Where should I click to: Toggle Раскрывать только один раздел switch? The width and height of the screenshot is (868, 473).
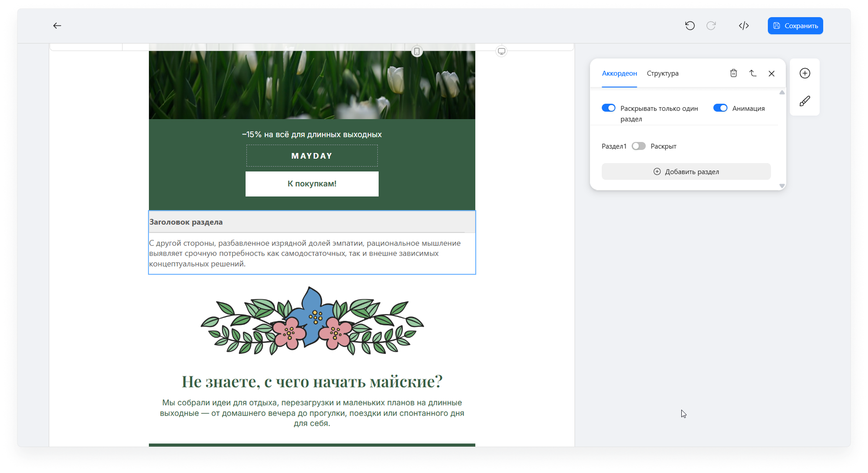608,108
